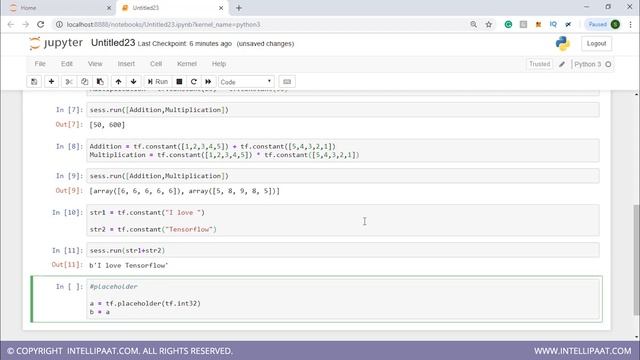The width and height of the screenshot is (640, 360).
Task: Run the selected cell
Action: 158,82
